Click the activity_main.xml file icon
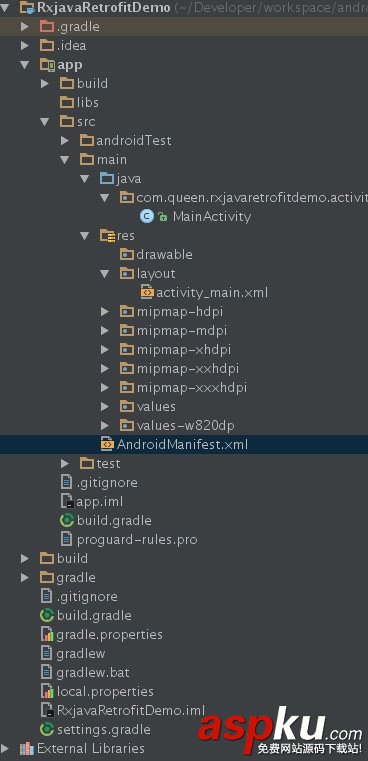The width and height of the screenshot is (368, 761). [x=147, y=292]
